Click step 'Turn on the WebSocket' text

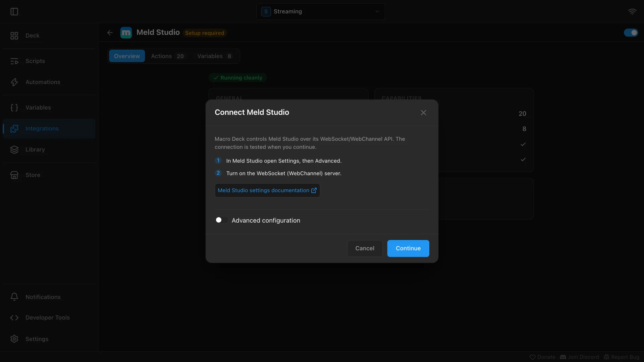[284, 173]
